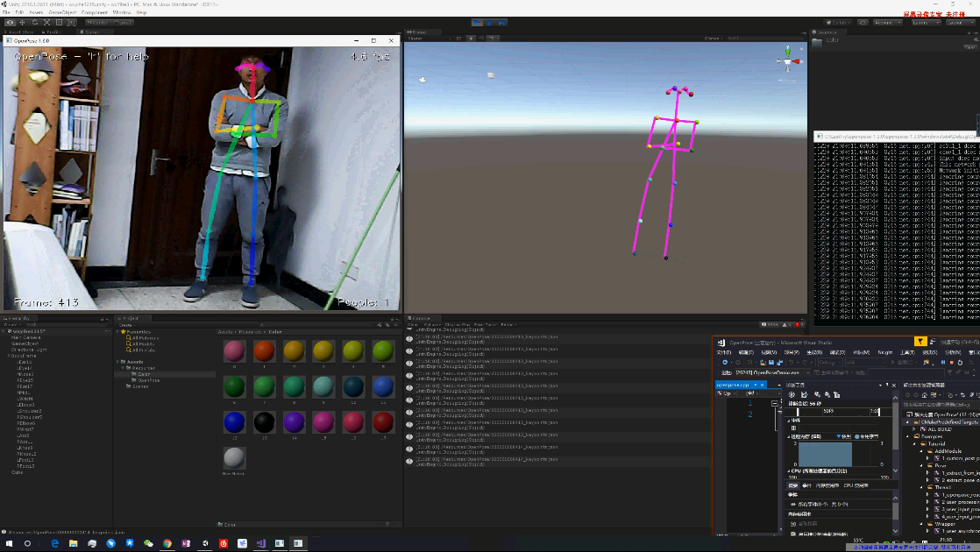Toggle Local handle orientation in Unity toolbar
This screenshot has width=980, height=552.
click(122, 23)
